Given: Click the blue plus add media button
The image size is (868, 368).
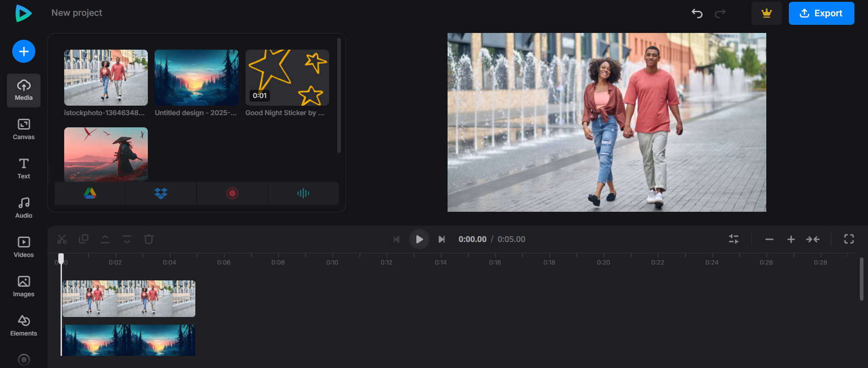Looking at the screenshot, I should pyautogui.click(x=24, y=51).
